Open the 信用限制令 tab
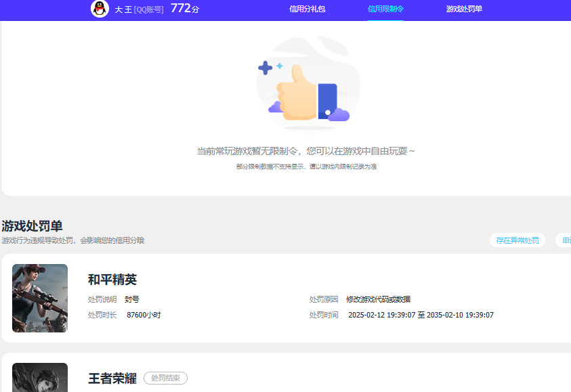Viewport: 571px width, 392px height. point(385,9)
